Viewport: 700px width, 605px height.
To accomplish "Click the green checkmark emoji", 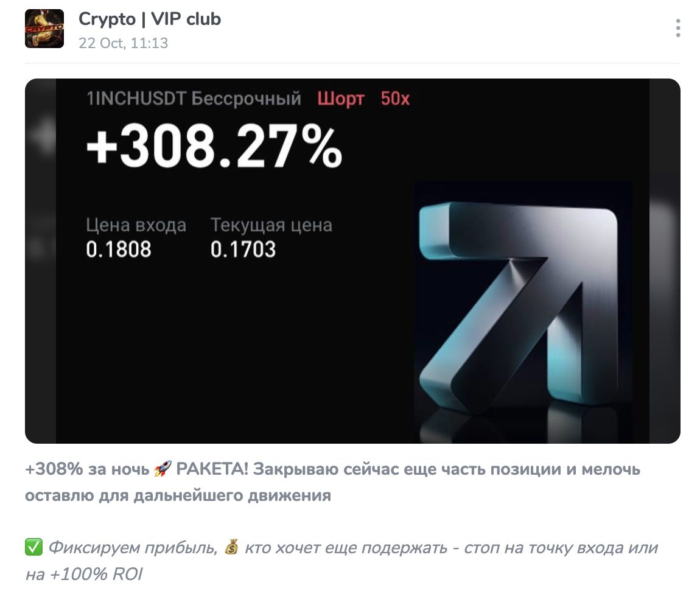I will [35, 547].
